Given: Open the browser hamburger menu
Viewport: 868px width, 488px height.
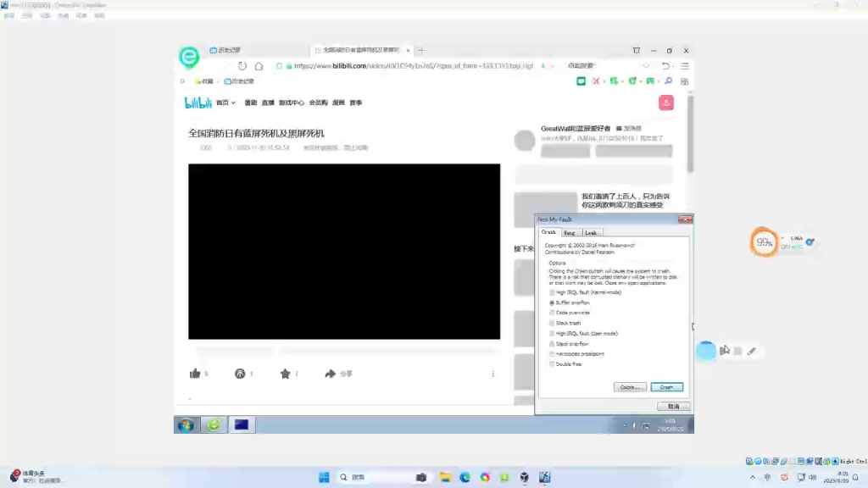Looking at the screenshot, I should [685, 66].
